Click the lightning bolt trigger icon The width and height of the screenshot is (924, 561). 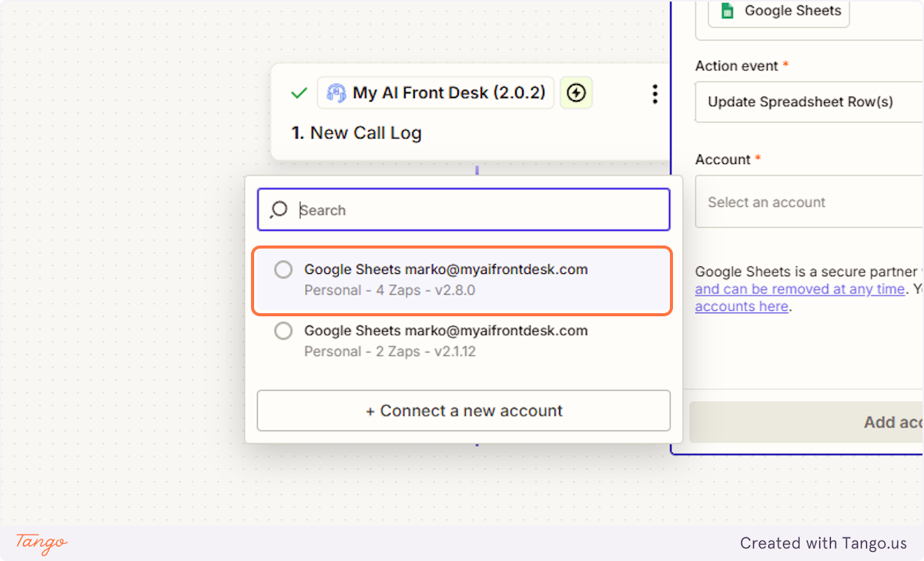(x=576, y=93)
